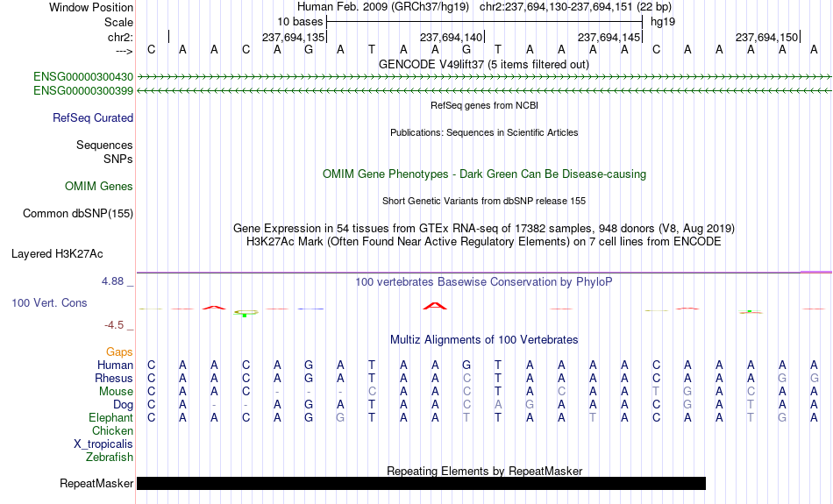Select the Dog species row label

click(x=123, y=405)
